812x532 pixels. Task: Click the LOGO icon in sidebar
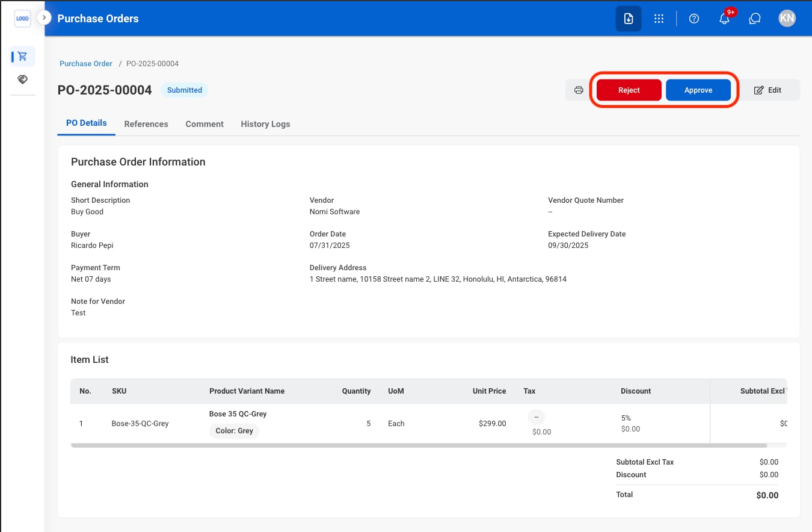tap(22, 18)
